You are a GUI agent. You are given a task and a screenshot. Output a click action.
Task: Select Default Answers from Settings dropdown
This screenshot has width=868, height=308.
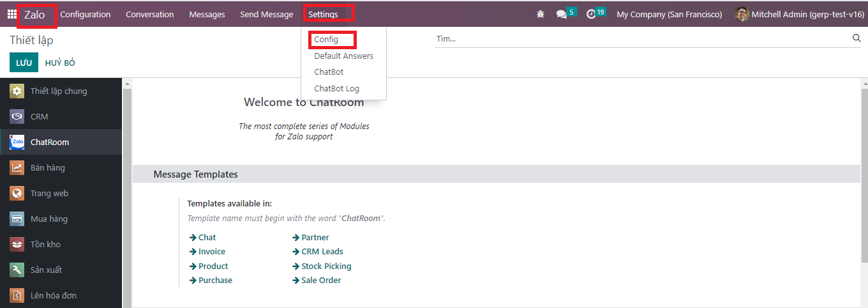[x=343, y=56]
